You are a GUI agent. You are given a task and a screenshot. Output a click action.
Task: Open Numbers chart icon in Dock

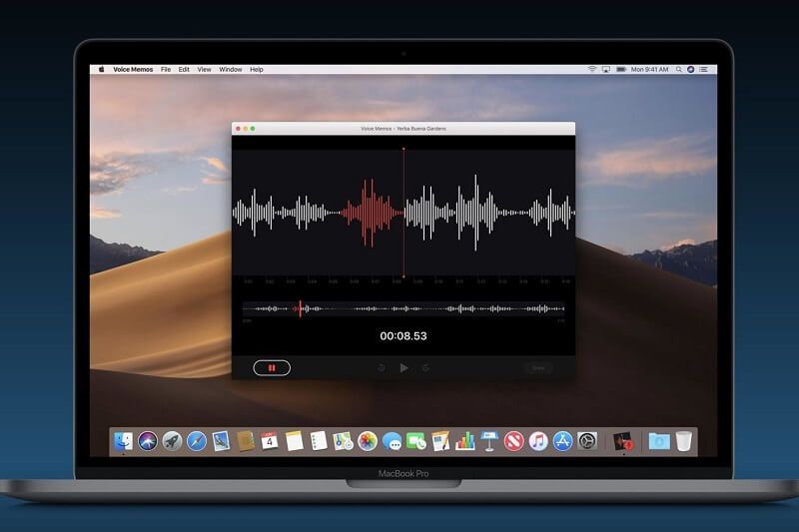point(464,441)
